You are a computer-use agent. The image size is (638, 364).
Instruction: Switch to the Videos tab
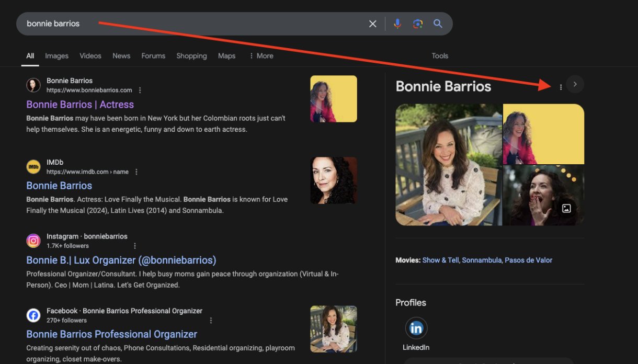pos(90,56)
